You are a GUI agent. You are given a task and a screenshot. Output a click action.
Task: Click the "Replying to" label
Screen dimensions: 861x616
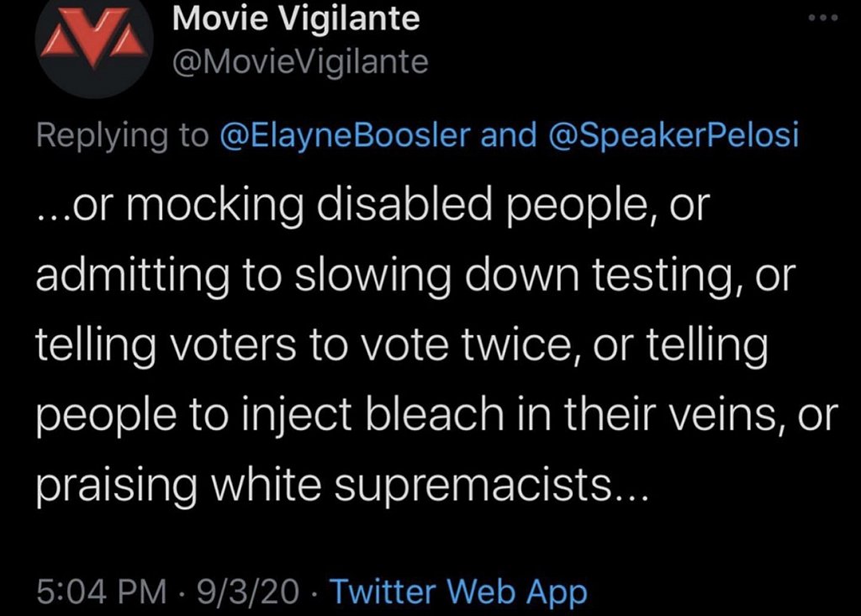pyautogui.click(x=123, y=136)
